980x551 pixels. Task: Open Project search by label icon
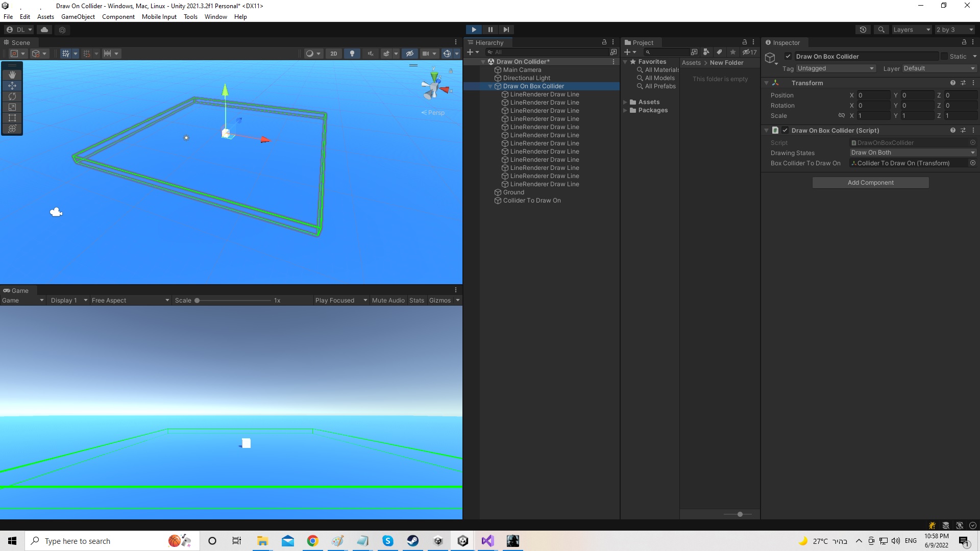point(719,52)
